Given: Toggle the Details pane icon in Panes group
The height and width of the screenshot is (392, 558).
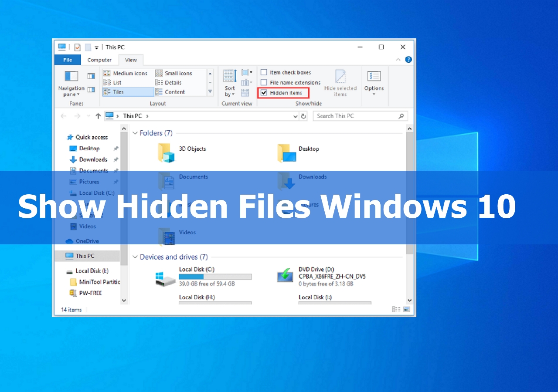Looking at the screenshot, I should (x=91, y=89).
